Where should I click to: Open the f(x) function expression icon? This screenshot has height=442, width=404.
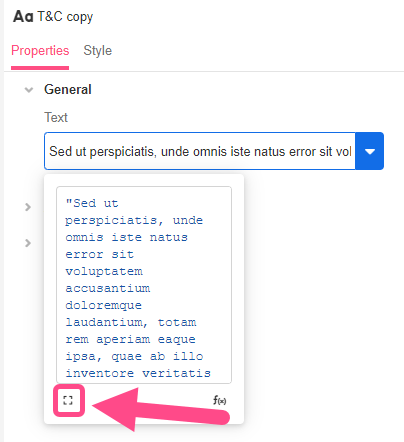tap(220, 400)
